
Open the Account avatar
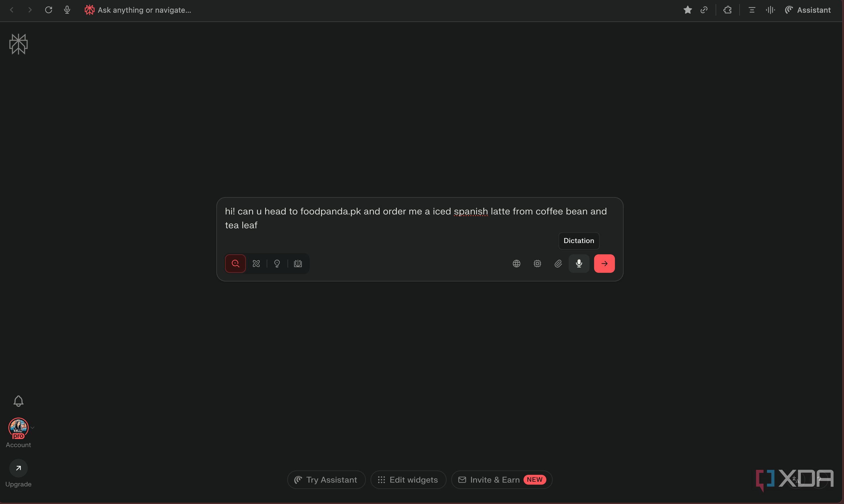[x=18, y=428]
